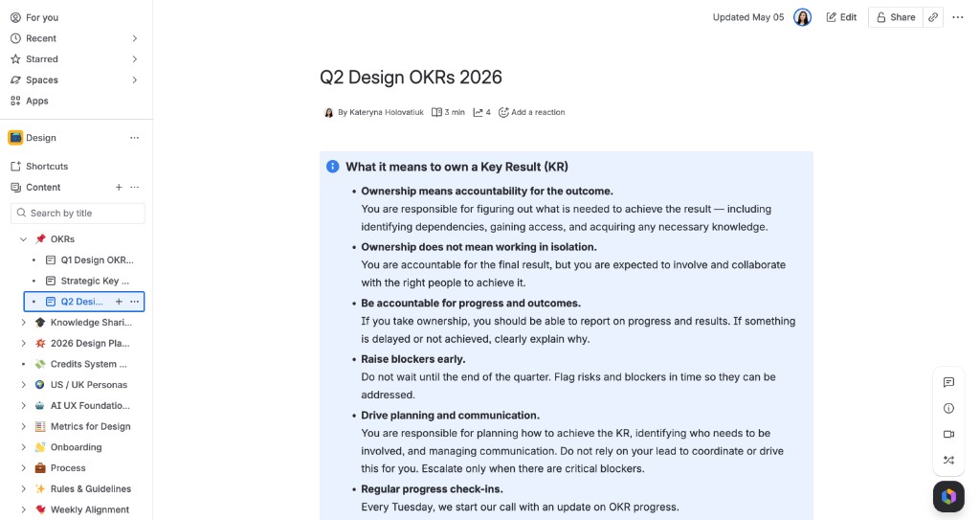Expand Metrics for Design tree item

[x=23, y=427]
